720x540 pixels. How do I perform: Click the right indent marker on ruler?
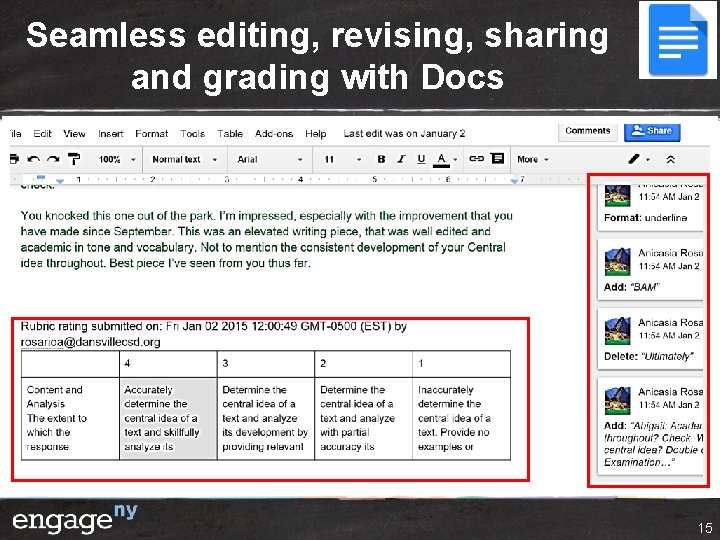pyautogui.click(x=514, y=181)
